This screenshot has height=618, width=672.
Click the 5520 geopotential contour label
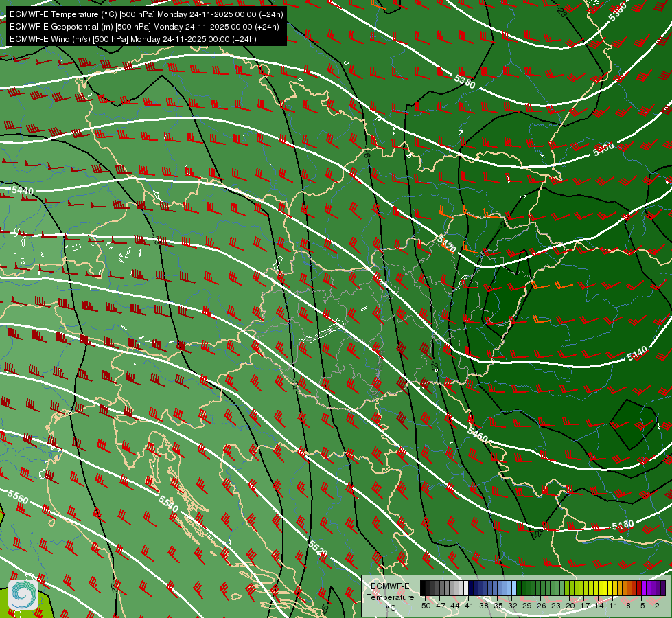tap(318, 549)
